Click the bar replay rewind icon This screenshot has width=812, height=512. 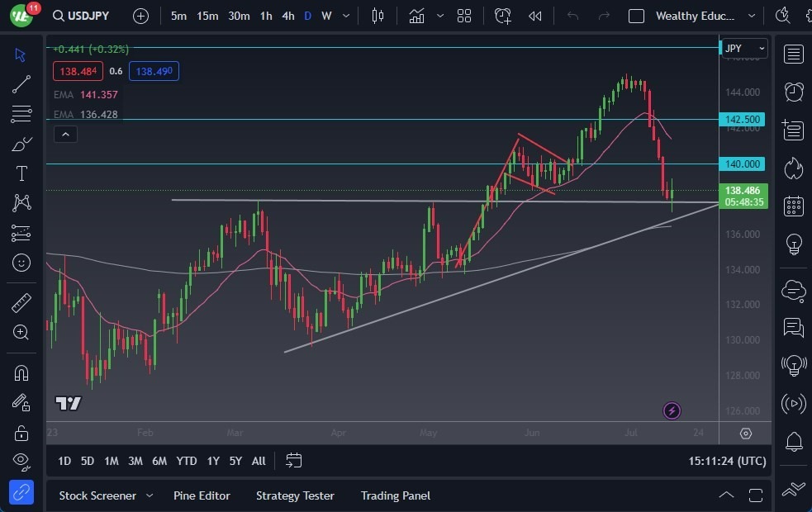click(x=535, y=16)
